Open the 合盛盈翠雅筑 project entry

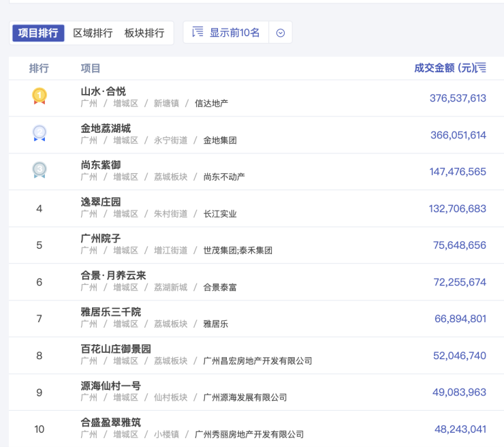pyautogui.click(x=111, y=422)
